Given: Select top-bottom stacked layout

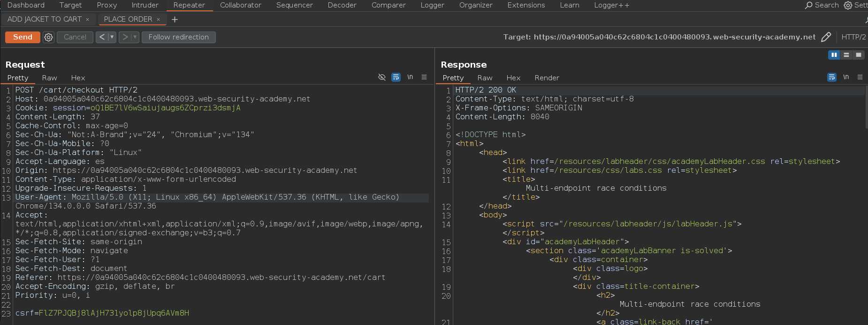Looking at the screenshot, I should pyautogui.click(x=846, y=55).
